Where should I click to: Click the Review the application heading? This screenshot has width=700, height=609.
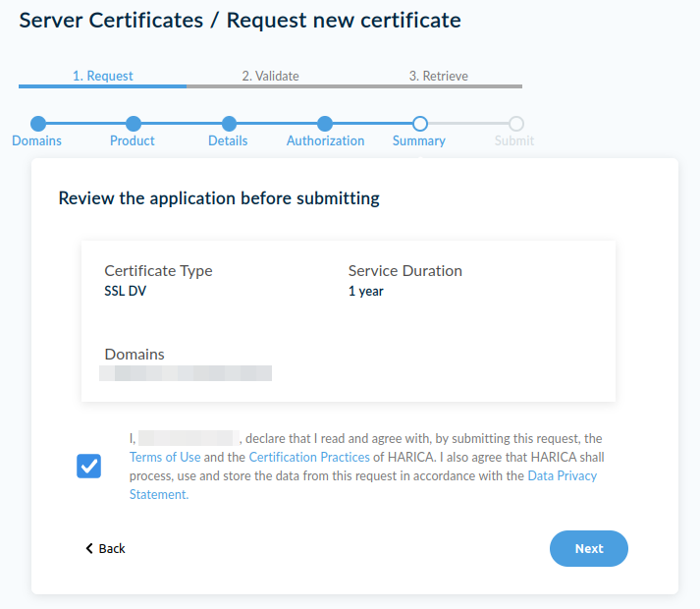click(x=219, y=198)
